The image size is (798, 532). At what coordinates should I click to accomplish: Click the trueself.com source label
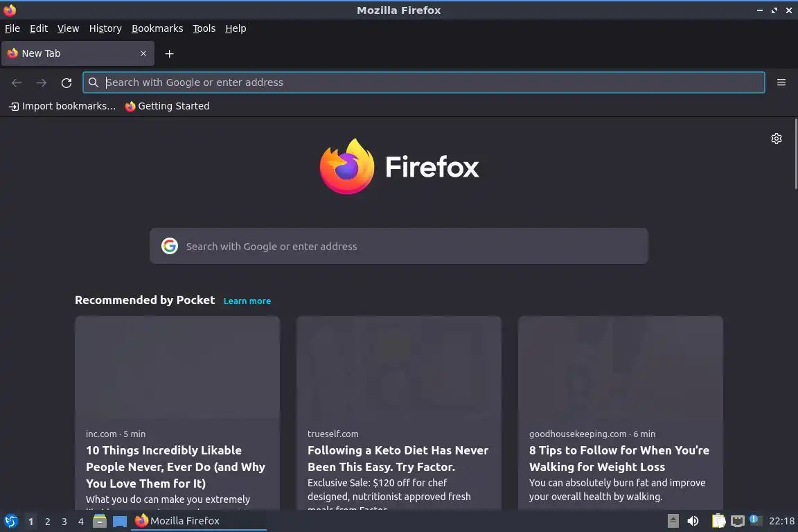(x=332, y=434)
